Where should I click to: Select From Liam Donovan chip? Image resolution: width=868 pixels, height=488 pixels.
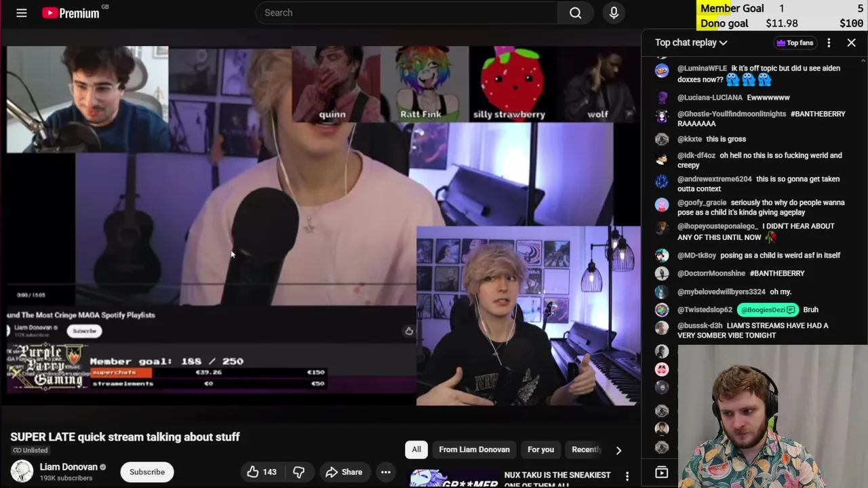[x=474, y=449]
